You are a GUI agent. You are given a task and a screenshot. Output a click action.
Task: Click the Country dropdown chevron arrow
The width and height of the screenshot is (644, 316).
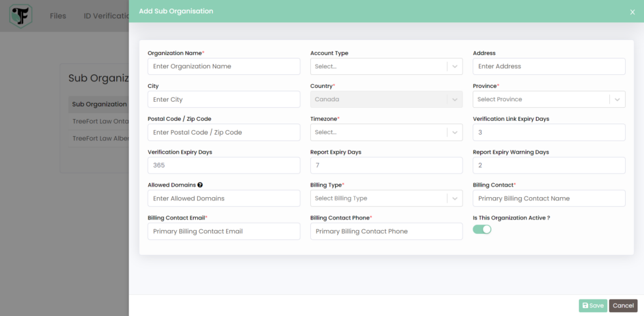454,99
